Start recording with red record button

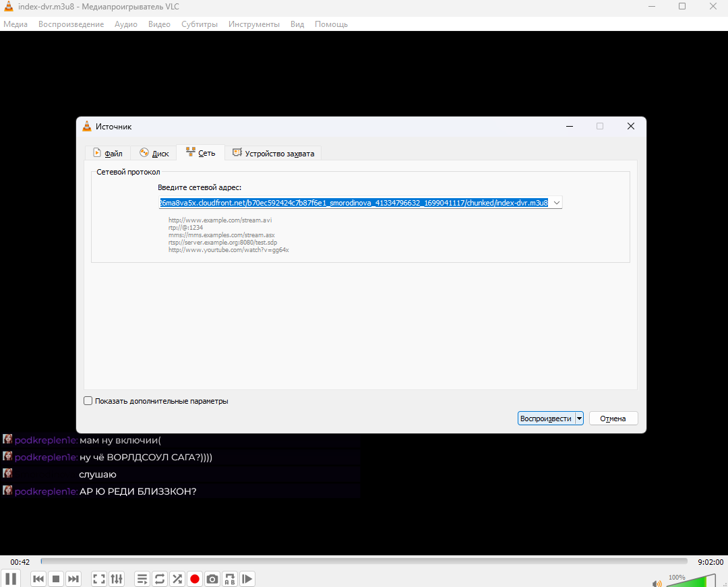[195, 579]
